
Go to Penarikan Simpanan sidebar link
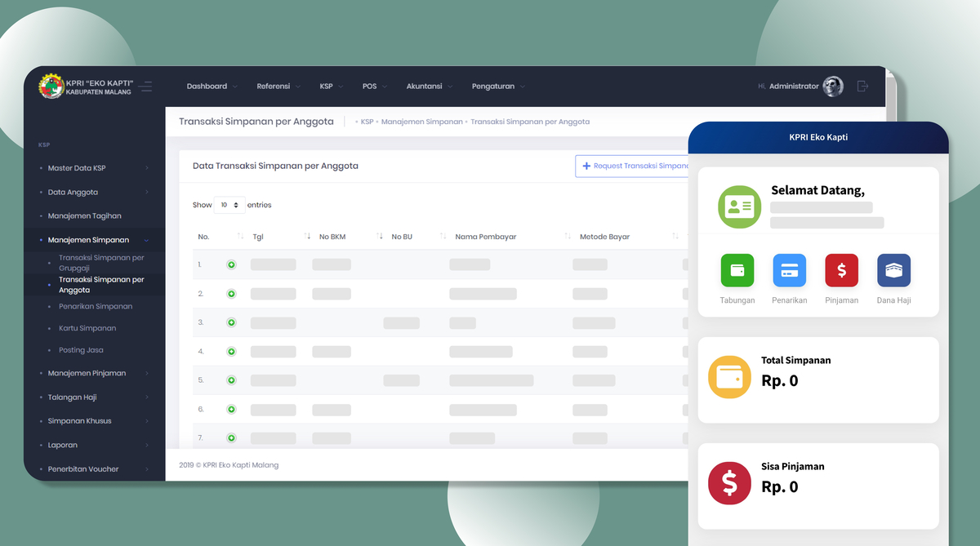96,306
